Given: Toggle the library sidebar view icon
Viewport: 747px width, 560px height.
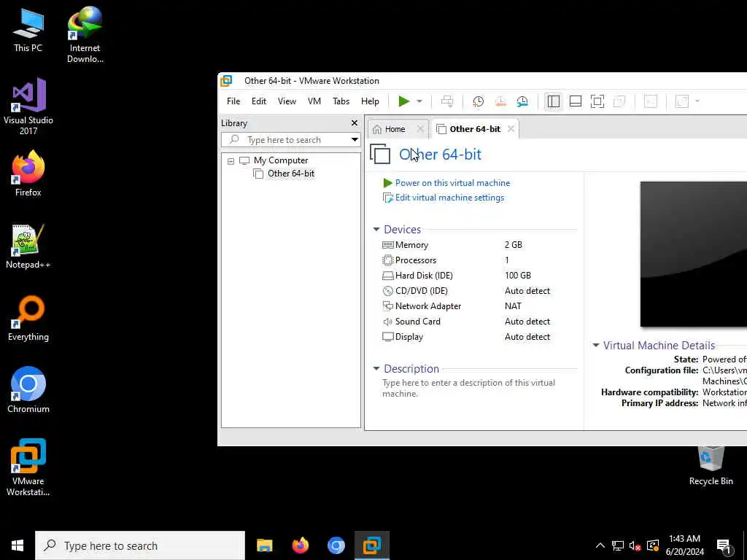Looking at the screenshot, I should pyautogui.click(x=553, y=101).
